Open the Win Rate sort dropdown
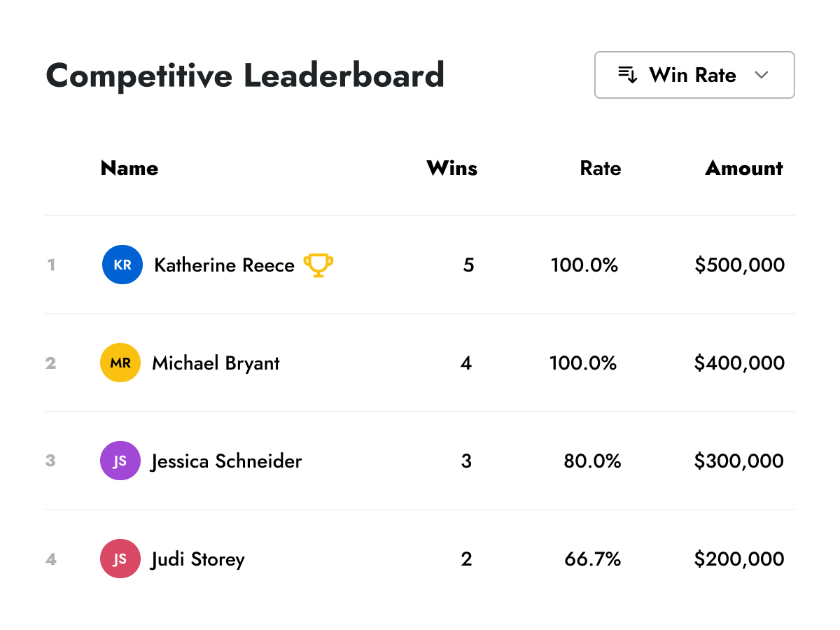This screenshot has width=840, height=630. point(694,75)
